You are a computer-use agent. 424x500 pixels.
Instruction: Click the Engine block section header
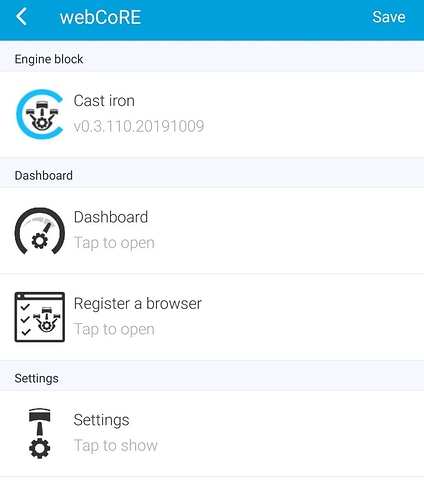click(x=49, y=59)
